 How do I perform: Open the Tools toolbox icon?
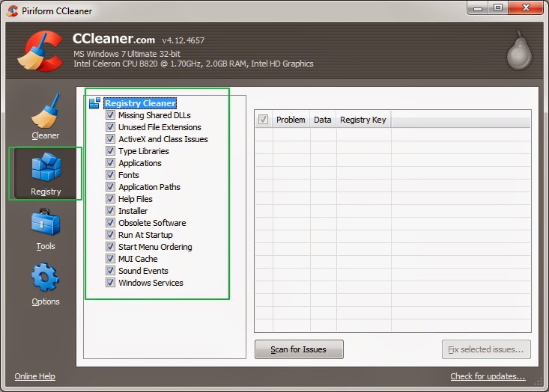[x=46, y=222]
